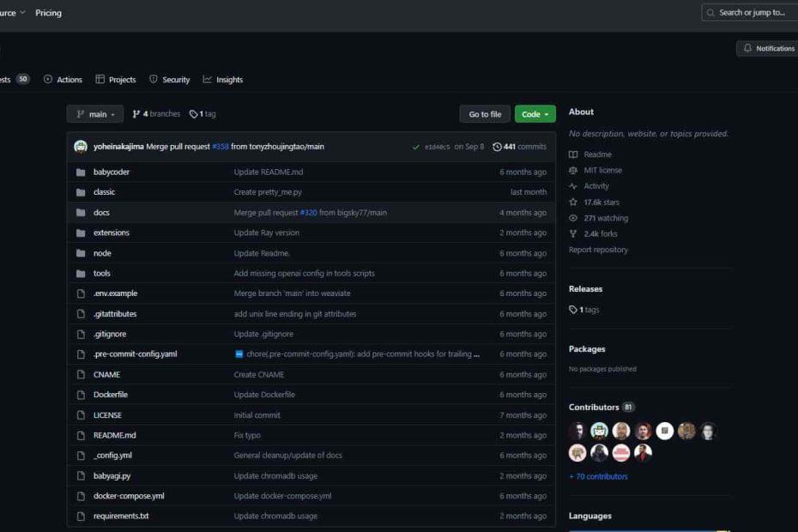Viewport: 798px width, 532px height.
Task: Click the Projects table icon
Action: pyautogui.click(x=100, y=79)
